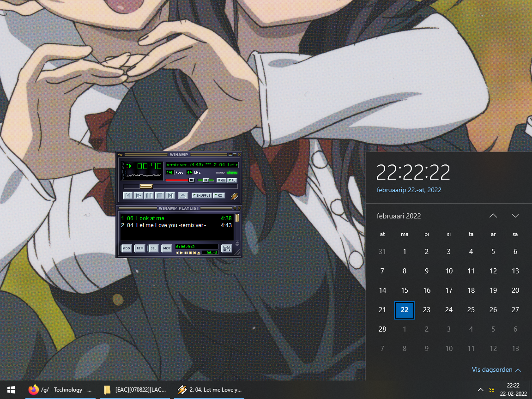Image resolution: width=532 pixels, height=399 pixels.
Task: Click the 'februaari 2022' month header
Action: coord(399,216)
